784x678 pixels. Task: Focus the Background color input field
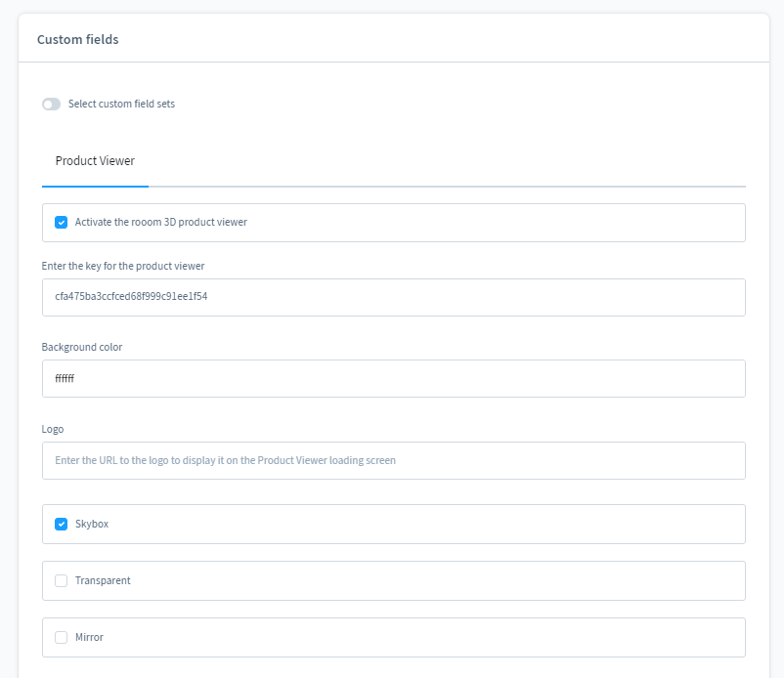pyautogui.click(x=393, y=378)
